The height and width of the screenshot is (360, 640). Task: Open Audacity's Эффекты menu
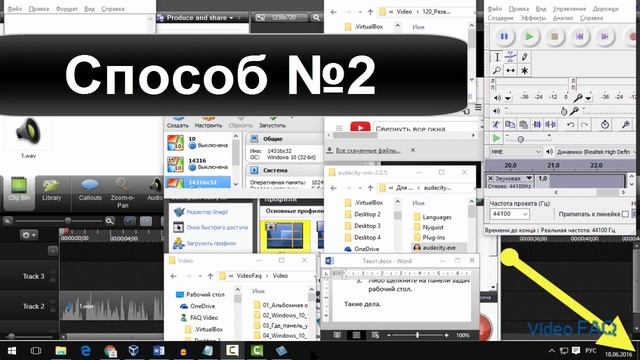pos(533,18)
